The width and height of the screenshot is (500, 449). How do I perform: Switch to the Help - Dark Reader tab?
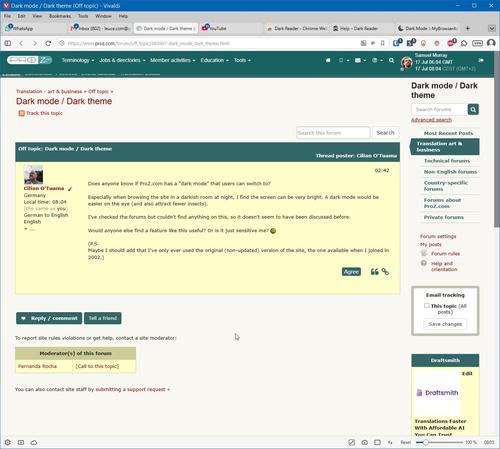click(362, 28)
